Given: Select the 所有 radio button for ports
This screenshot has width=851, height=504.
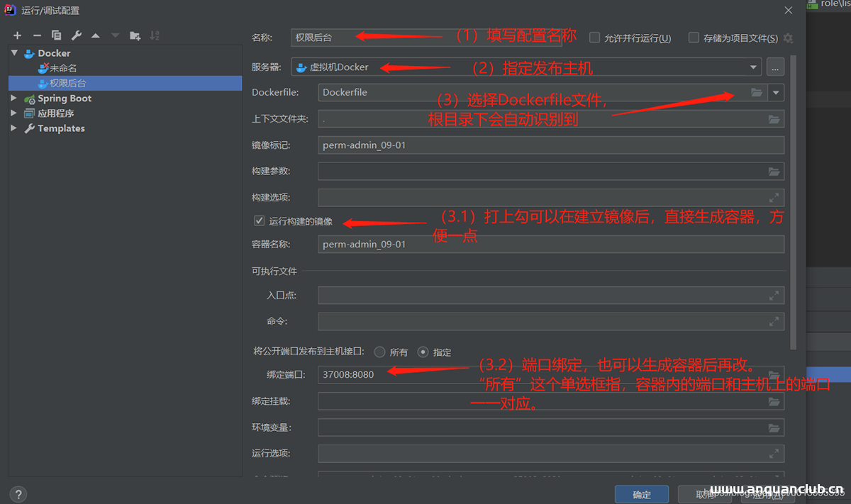Looking at the screenshot, I should pyautogui.click(x=380, y=352).
